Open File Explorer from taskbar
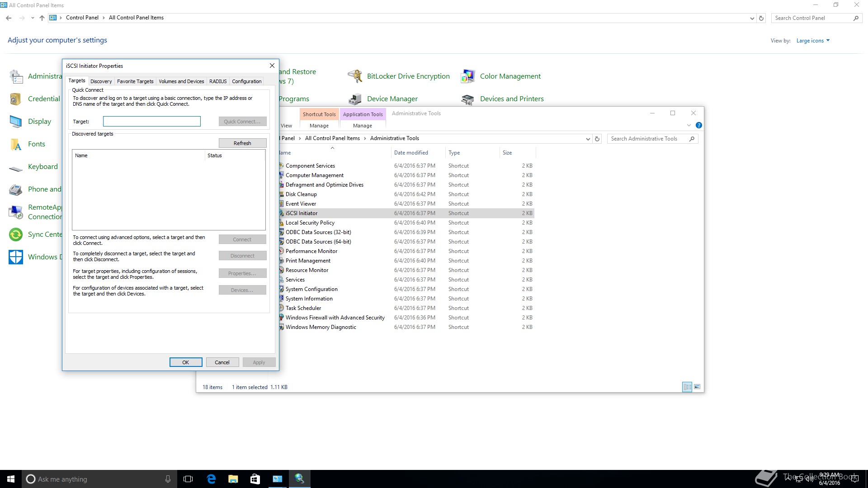This screenshot has height=488, width=868. tap(233, 479)
